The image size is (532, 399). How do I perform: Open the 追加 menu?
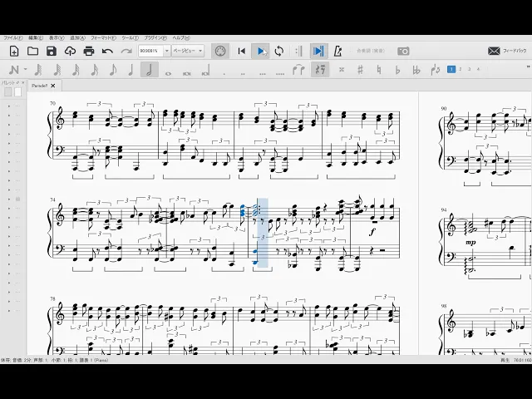[77, 38]
